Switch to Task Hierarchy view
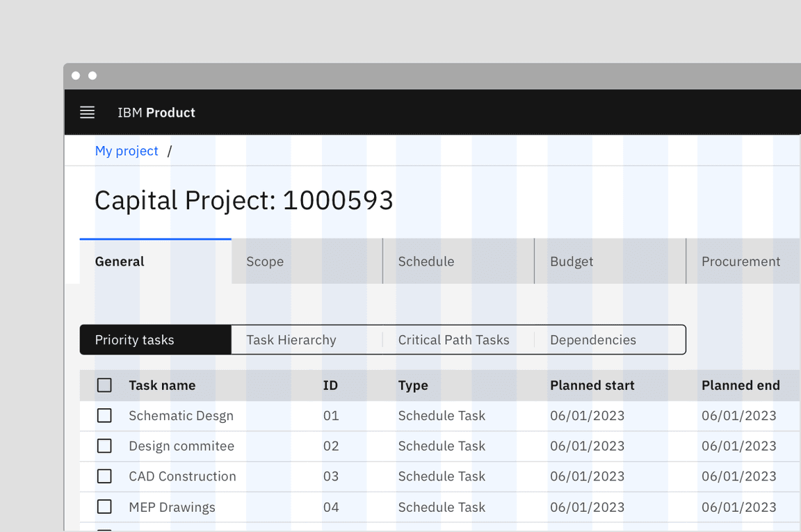 (291, 340)
